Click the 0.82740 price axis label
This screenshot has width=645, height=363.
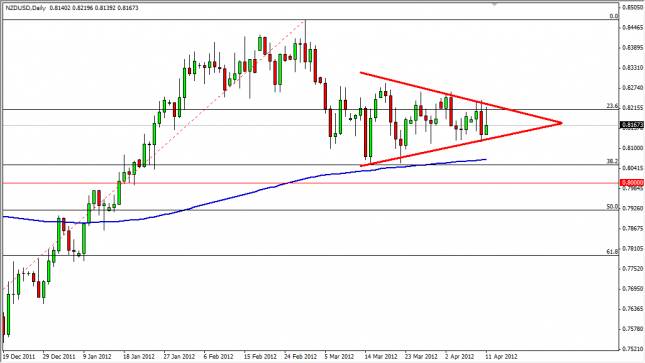633,88
